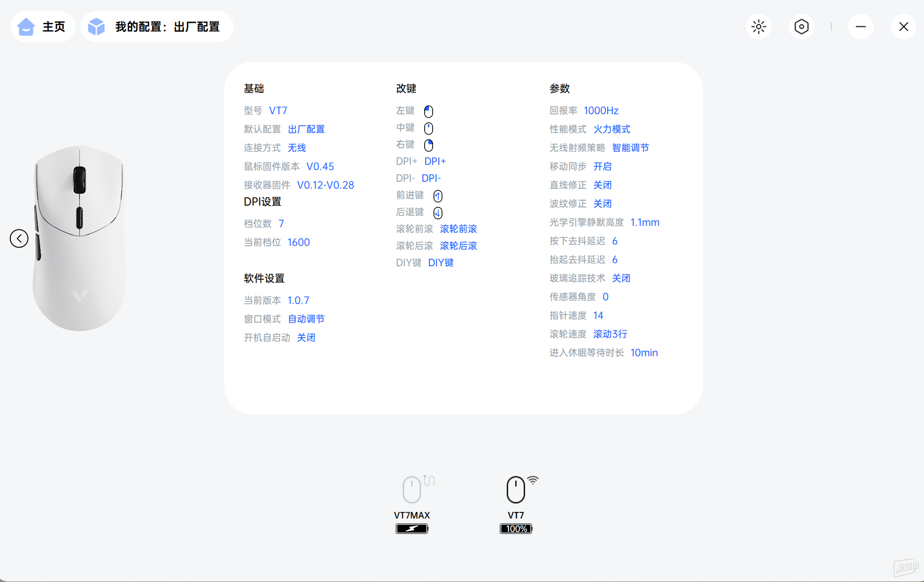This screenshot has height=582, width=924.
Task: Click the 传感器角度 value 0
Action: tap(606, 297)
